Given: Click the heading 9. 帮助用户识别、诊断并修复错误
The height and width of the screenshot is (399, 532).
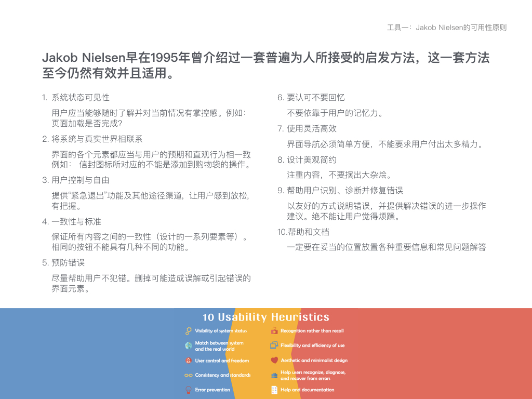Looking at the screenshot, I should click(340, 190).
